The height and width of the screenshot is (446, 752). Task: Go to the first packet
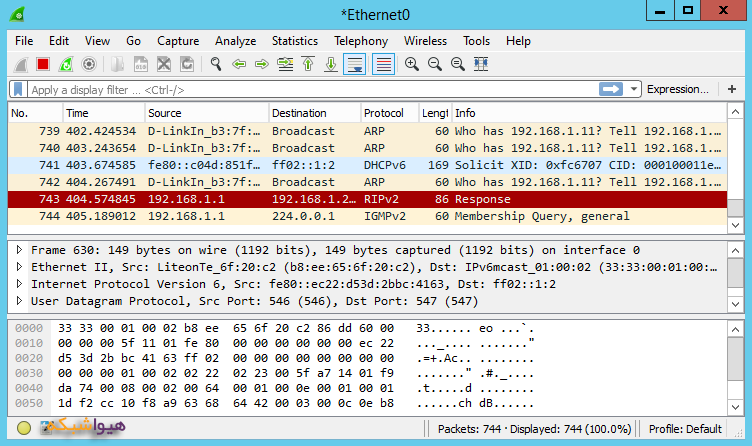[308, 64]
